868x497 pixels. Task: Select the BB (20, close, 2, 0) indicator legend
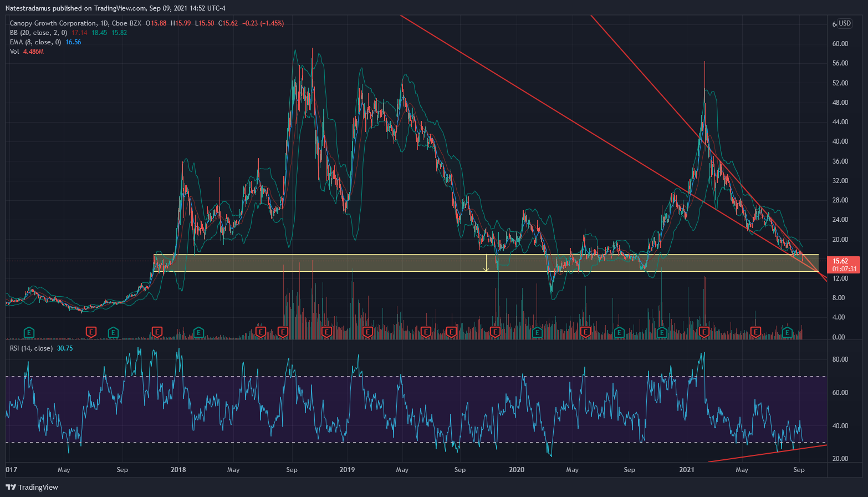pos(38,33)
